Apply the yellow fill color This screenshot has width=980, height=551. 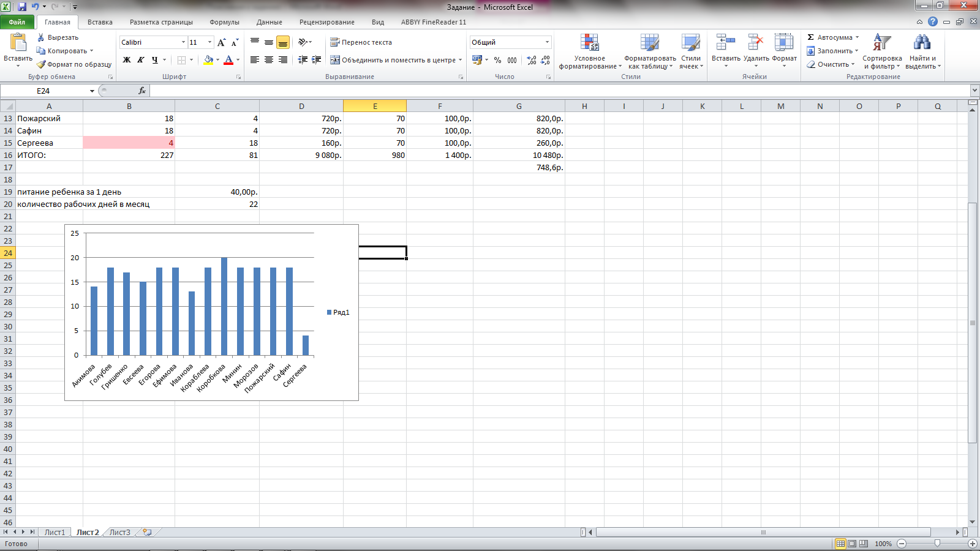click(x=208, y=60)
